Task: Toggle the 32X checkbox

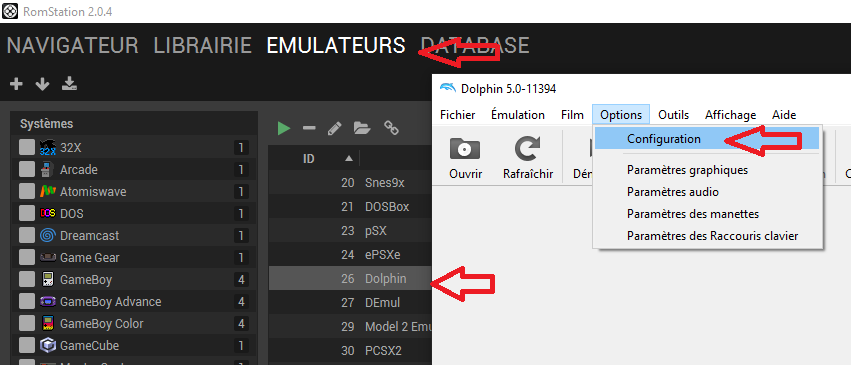Action: click(x=26, y=148)
